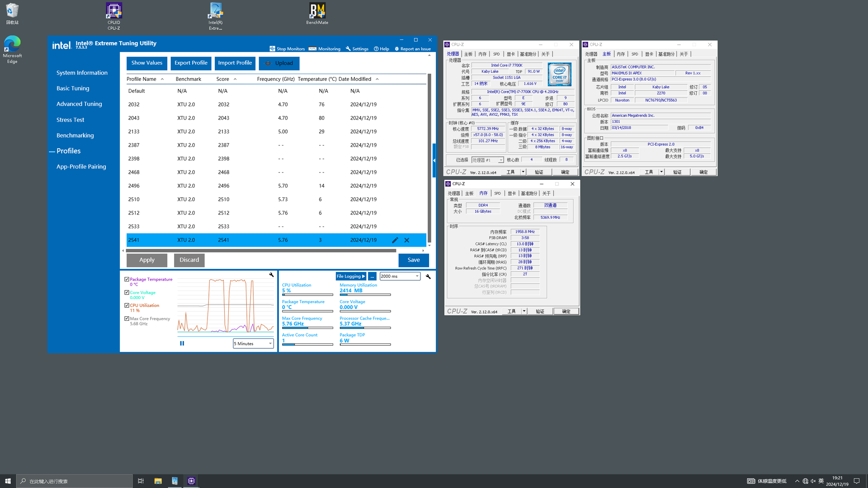
Task: Toggle Max Core Frequency graph checkbox
Action: click(x=127, y=319)
